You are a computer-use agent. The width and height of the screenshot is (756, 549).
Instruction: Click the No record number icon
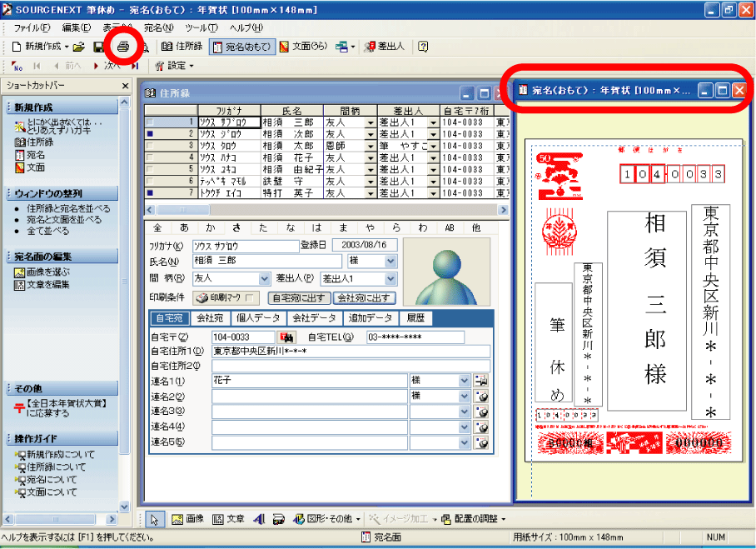click(17, 66)
